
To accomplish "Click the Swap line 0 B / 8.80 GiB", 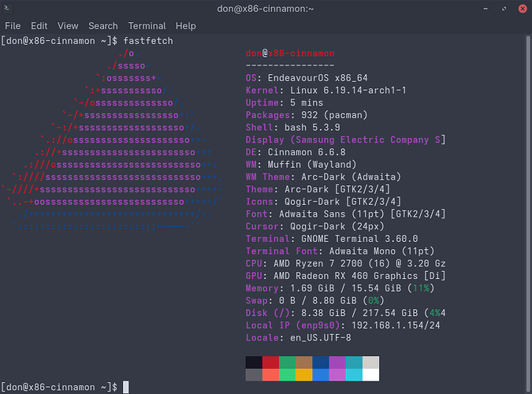I will [x=314, y=301].
